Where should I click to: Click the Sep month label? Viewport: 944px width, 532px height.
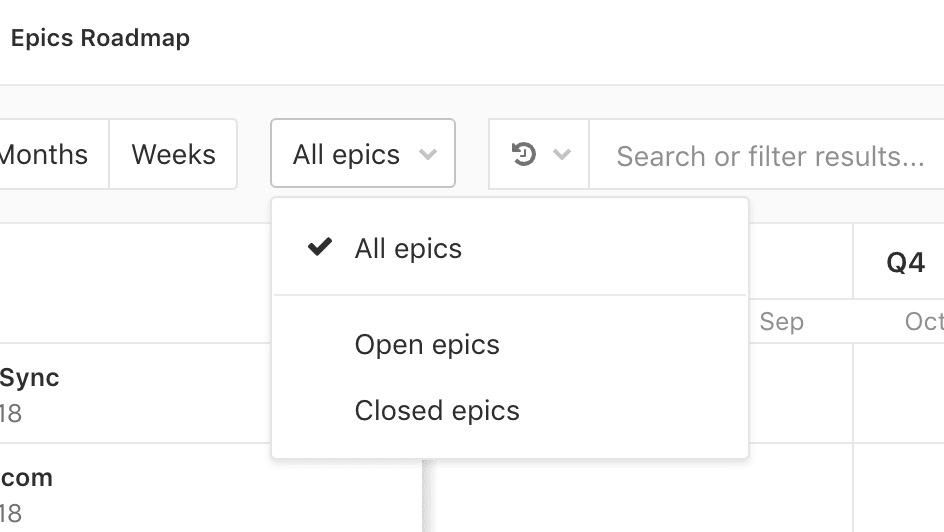tap(781, 321)
